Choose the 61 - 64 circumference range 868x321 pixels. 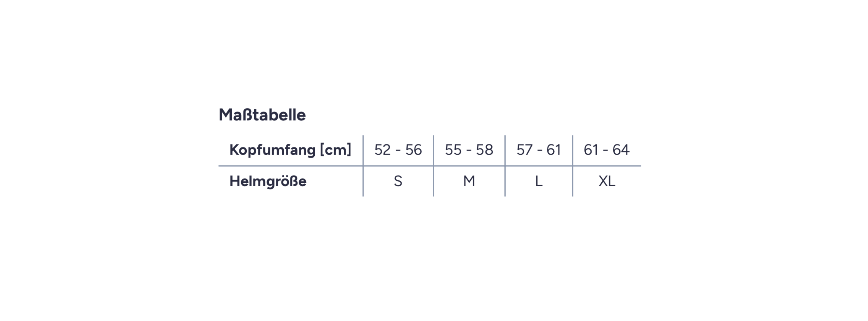pos(606,150)
